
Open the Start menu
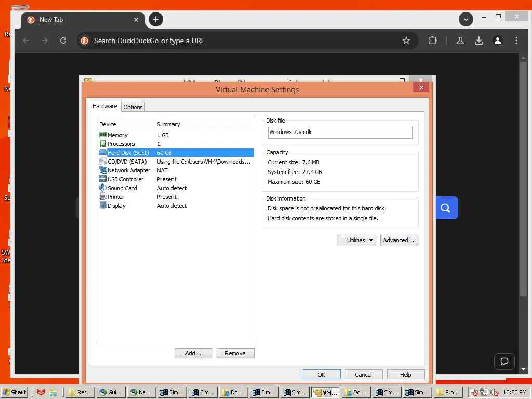point(14,392)
